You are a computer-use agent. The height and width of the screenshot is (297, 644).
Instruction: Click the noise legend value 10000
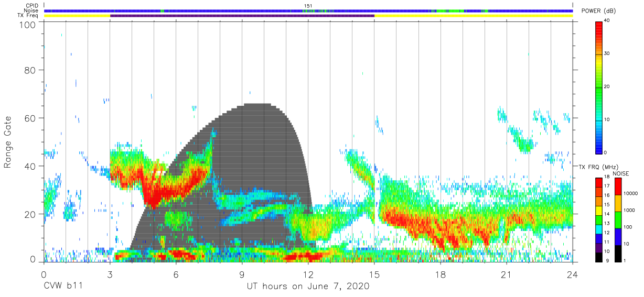tap(630, 193)
